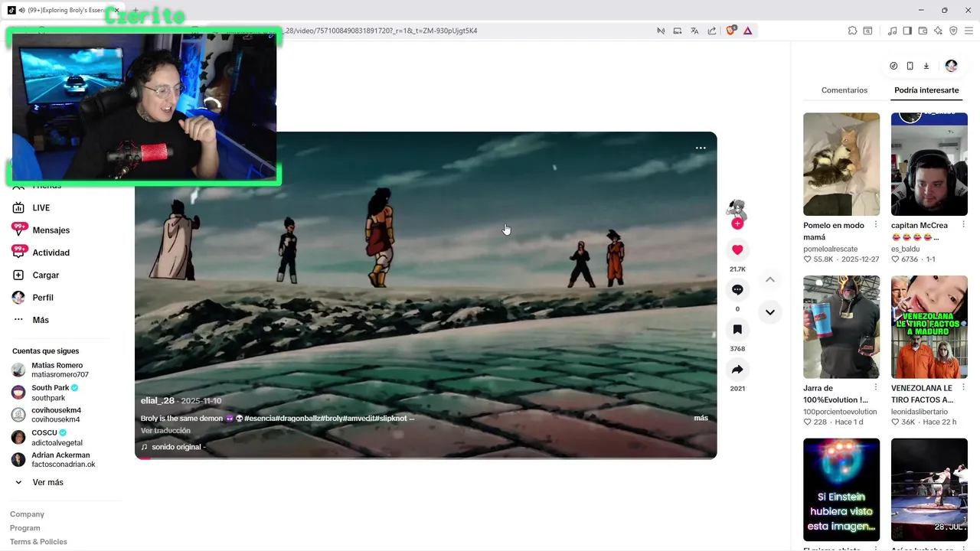980x551 pixels.
Task: Click the video progress bar at bottom
Action: pos(426,458)
